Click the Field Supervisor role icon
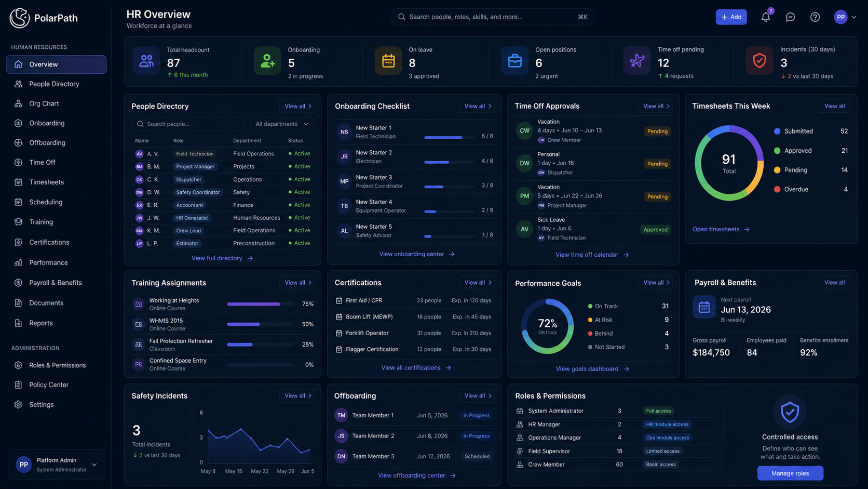The height and width of the screenshot is (489, 868). tap(520, 451)
